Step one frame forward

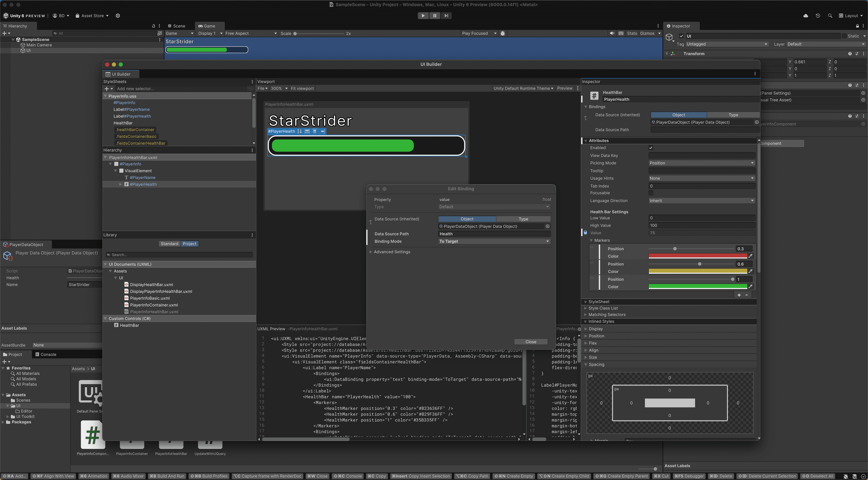[446, 16]
